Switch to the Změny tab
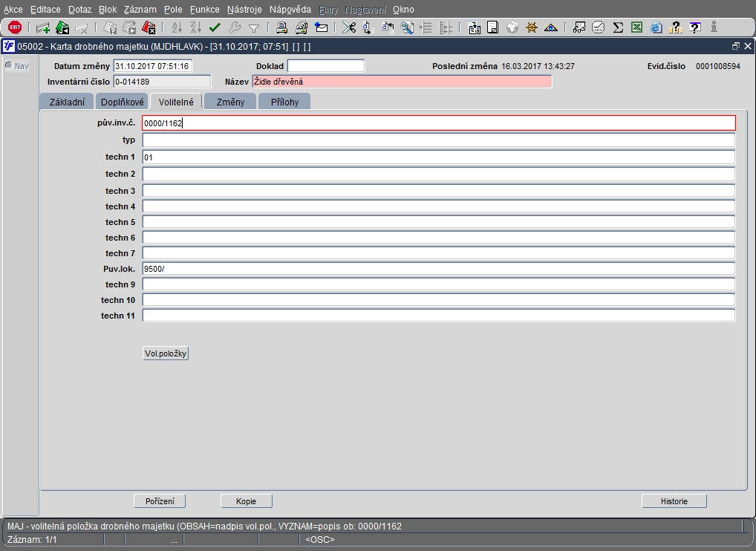 point(230,102)
